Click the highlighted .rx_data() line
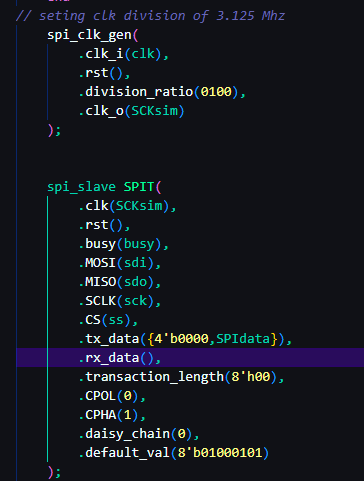The image size is (364, 481). 190,358
